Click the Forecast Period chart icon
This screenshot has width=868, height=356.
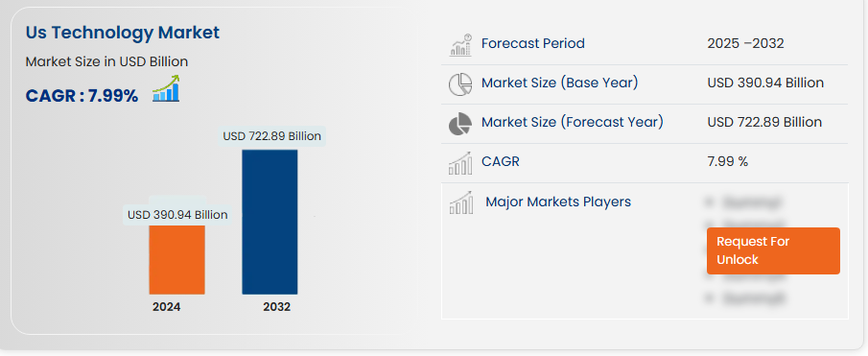coord(460,45)
